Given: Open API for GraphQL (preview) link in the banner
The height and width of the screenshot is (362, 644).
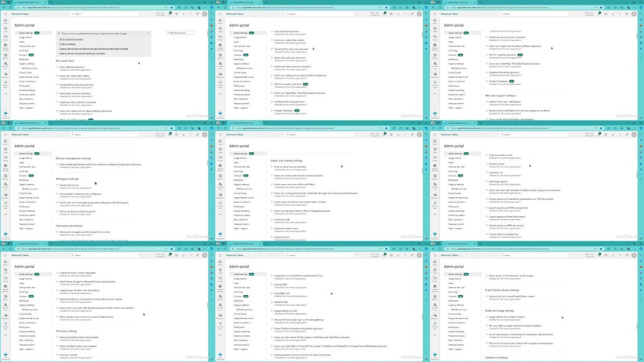Looking at the screenshot, I should 71,39.
